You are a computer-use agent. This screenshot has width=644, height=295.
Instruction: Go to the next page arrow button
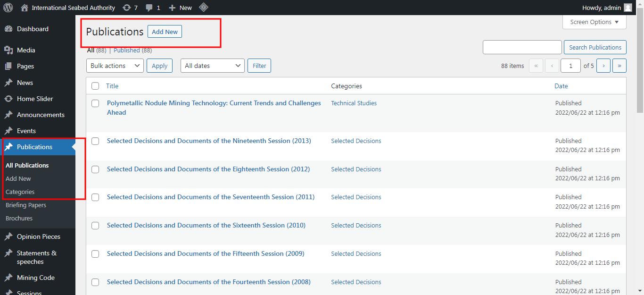(x=603, y=66)
